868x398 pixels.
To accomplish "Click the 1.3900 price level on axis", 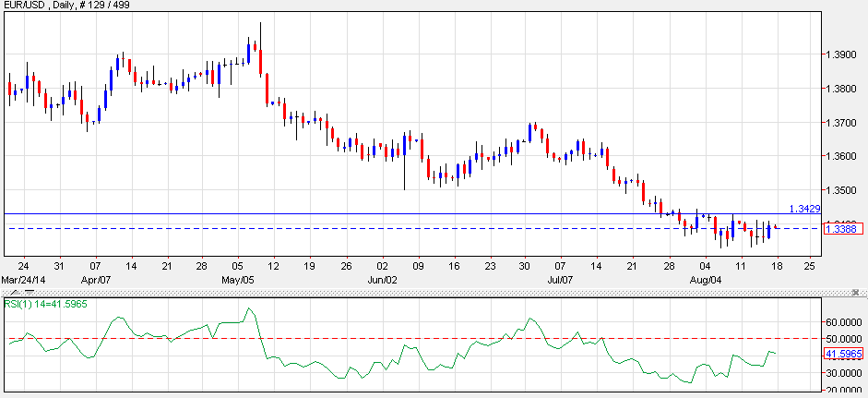I will tap(843, 54).
